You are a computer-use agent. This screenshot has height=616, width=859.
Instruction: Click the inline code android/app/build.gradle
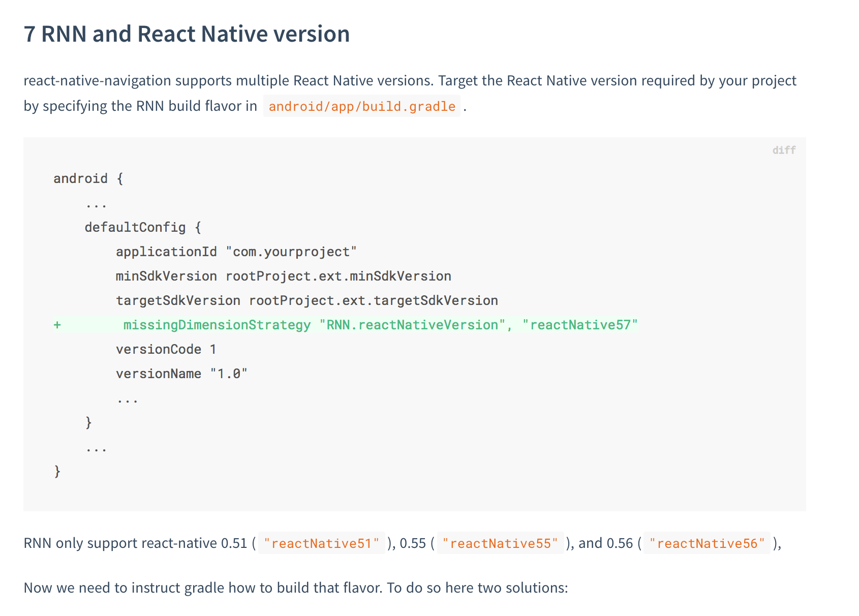point(362,106)
